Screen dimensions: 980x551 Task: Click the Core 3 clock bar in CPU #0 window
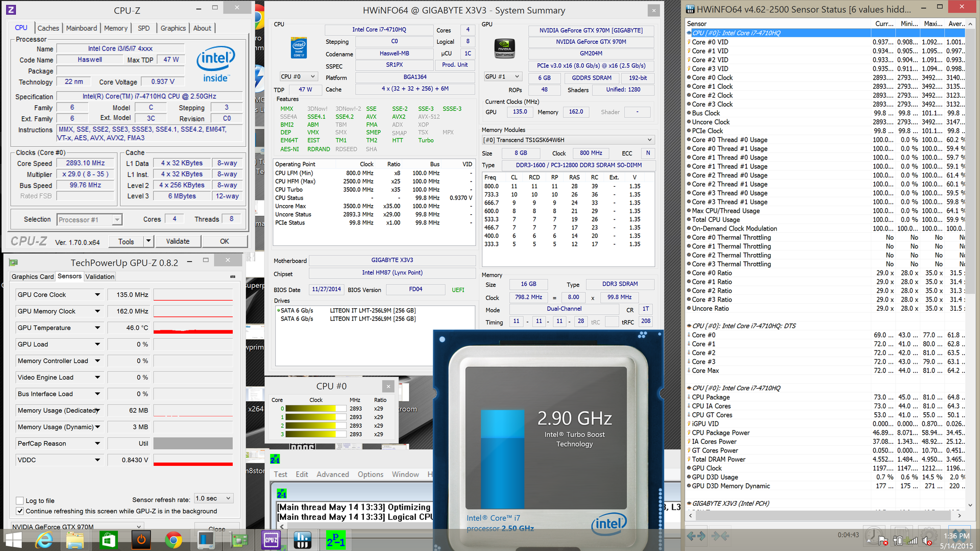315,435
